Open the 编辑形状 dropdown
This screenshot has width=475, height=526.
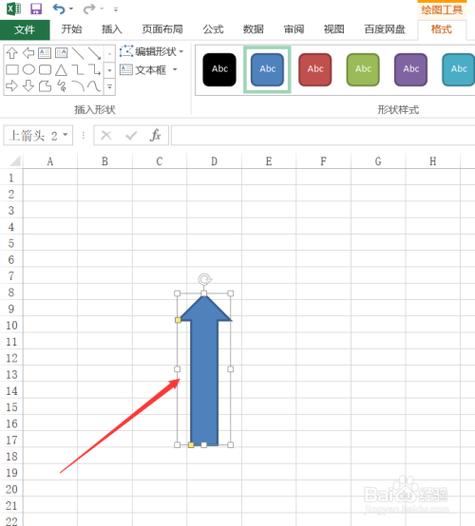coord(181,52)
